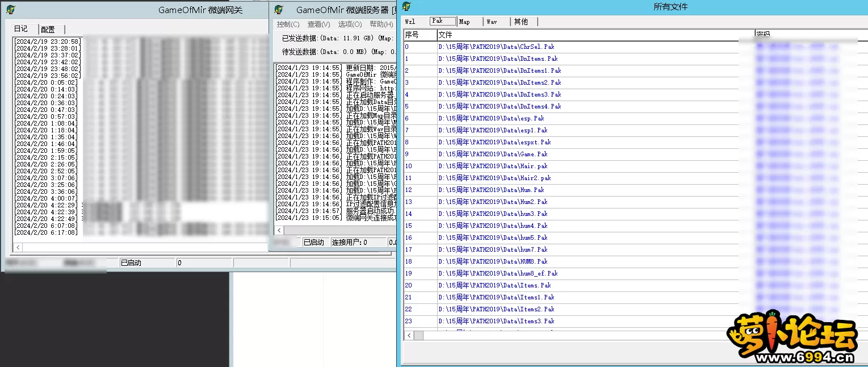This screenshot has height=367, width=868.
Task: Open the 查看(V) menu
Action: 318,24
